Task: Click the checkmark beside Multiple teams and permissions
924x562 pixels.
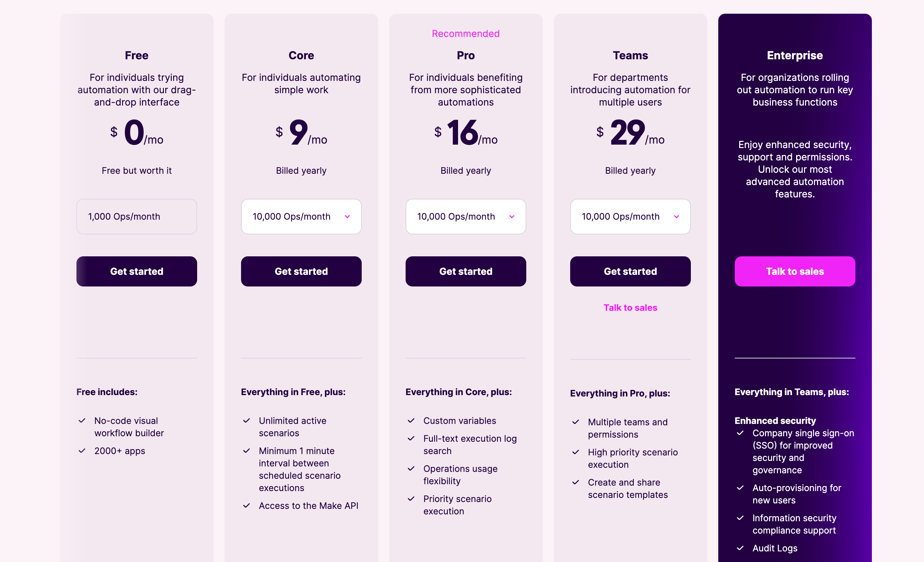Action: pos(576,422)
